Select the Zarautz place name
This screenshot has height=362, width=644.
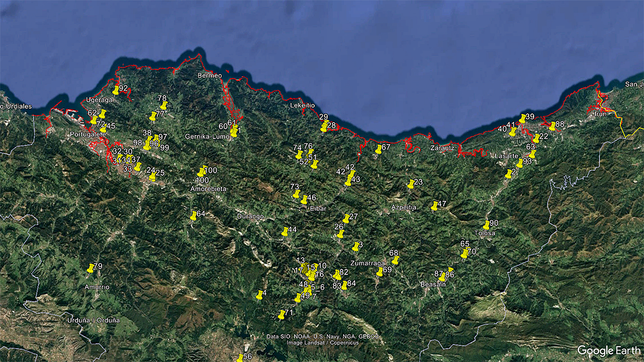click(x=442, y=148)
